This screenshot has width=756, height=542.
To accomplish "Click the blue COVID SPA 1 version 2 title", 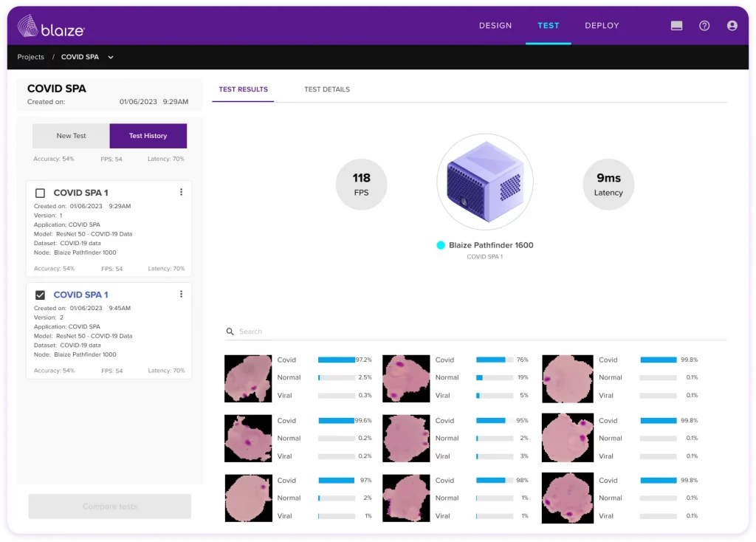I will [x=80, y=295].
